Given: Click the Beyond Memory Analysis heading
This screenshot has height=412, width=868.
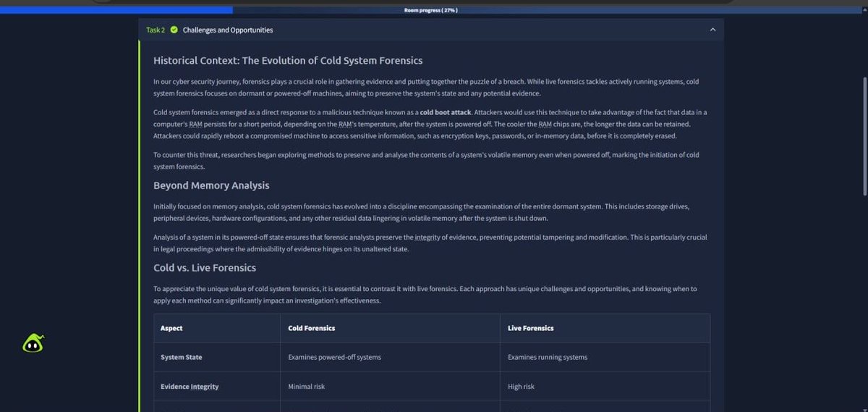Looking at the screenshot, I should pos(211,186).
